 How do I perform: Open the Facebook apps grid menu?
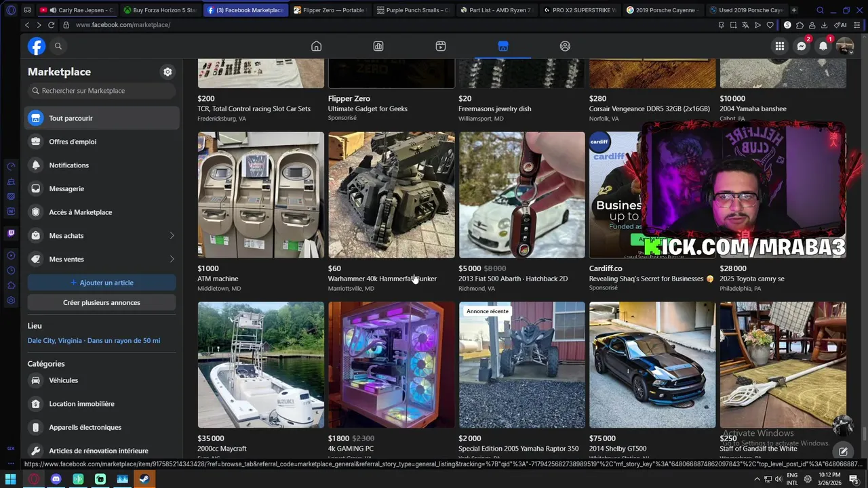[780, 46]
